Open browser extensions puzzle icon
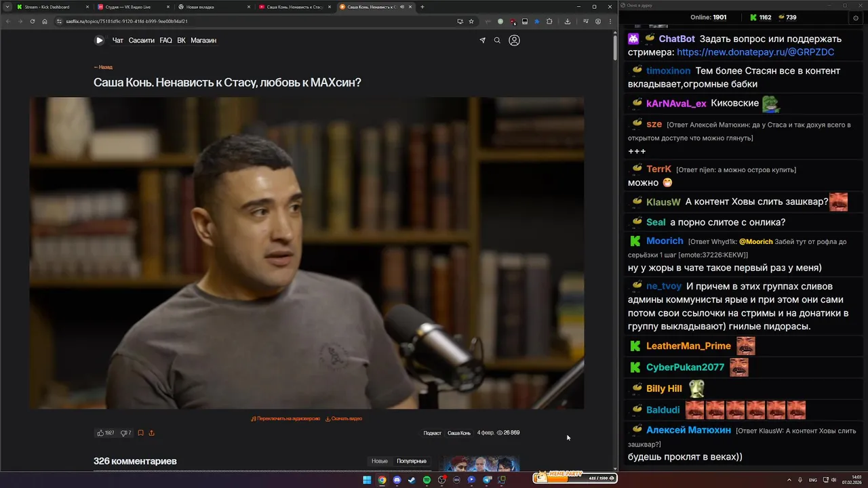 coord(549,21)
